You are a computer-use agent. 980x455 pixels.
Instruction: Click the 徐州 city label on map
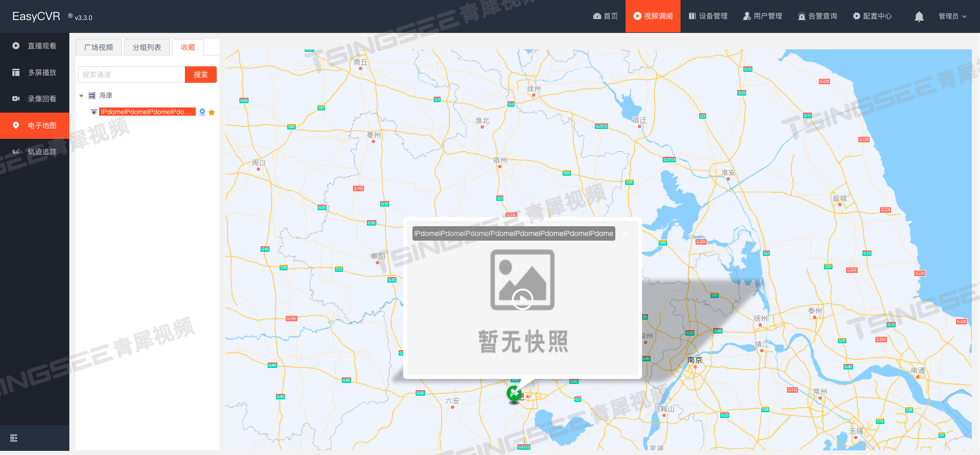[534, 89]
